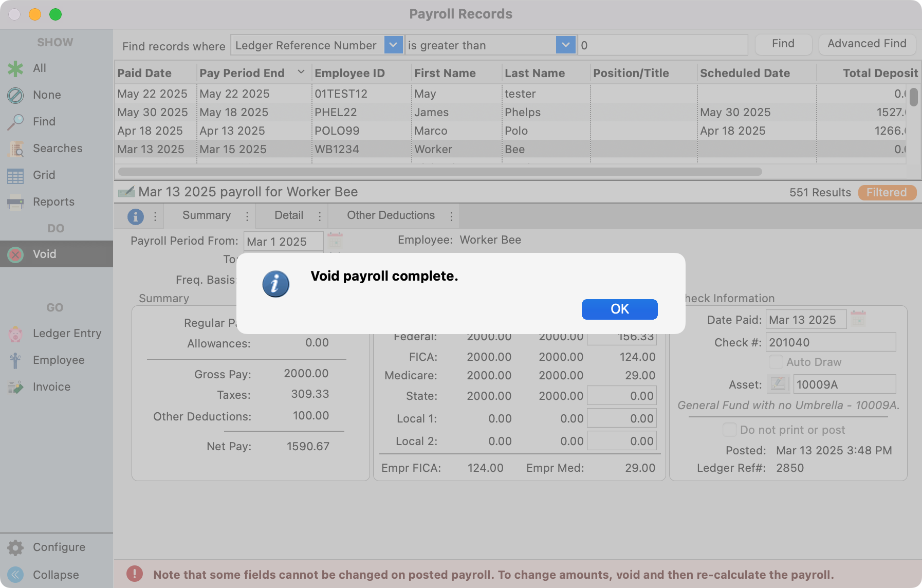Open the is greater than operator dropdown
This screenshot has height=588, width=922.
565,45
